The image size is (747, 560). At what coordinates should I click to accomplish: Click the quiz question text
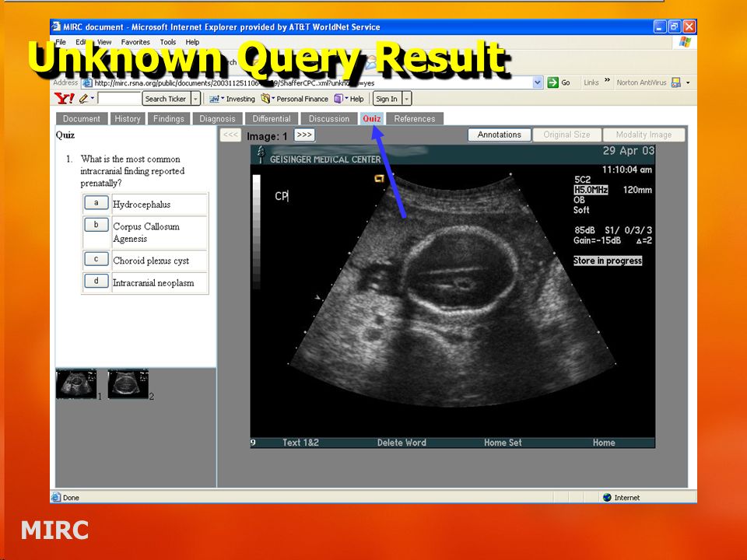pos(132,171)
